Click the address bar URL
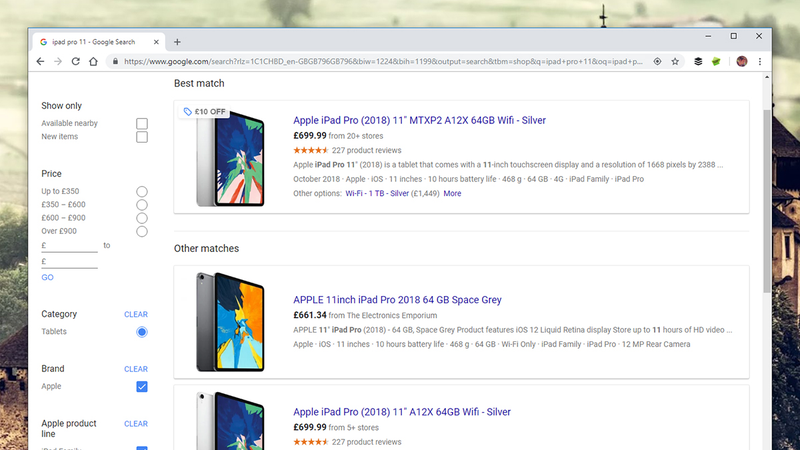This screenshot has height=450, width=800. click(x=383, y=61)
